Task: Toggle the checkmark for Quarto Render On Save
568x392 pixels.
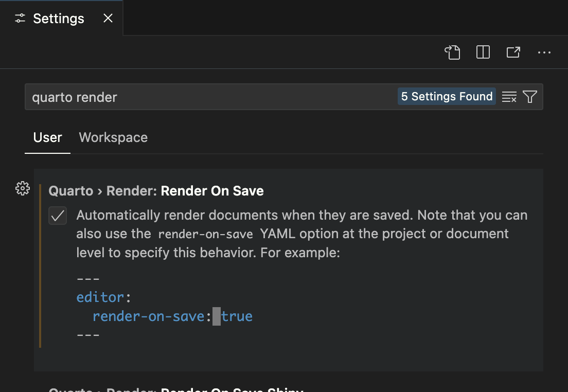Action: tap(58, 216)
